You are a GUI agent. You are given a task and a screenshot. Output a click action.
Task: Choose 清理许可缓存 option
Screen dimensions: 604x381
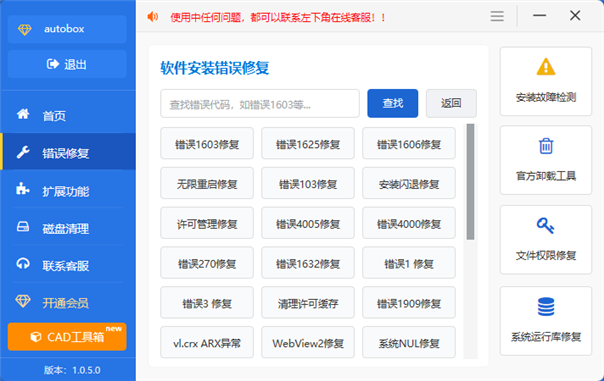308,302
